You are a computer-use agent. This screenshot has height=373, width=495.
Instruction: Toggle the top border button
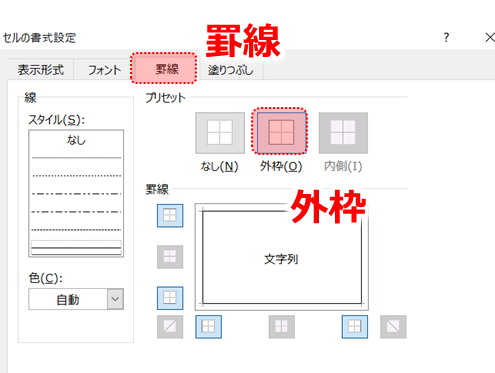click(x=170, y=215)
